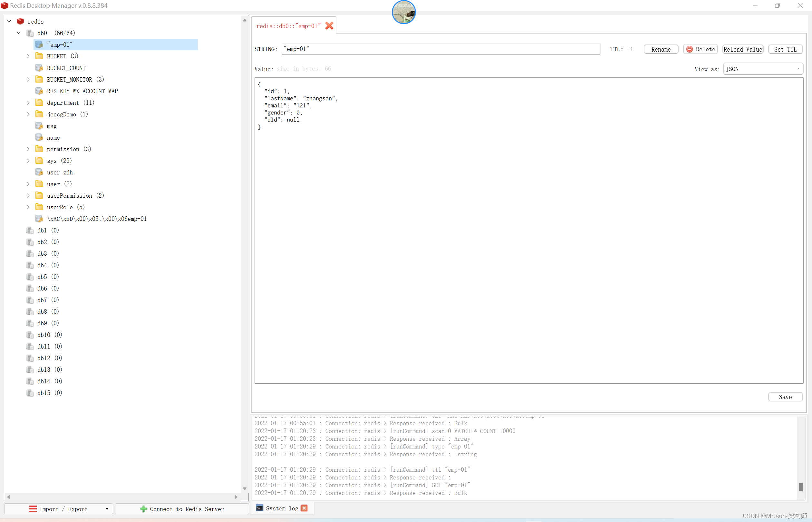Expand the user (2) folder

[28, 184]
